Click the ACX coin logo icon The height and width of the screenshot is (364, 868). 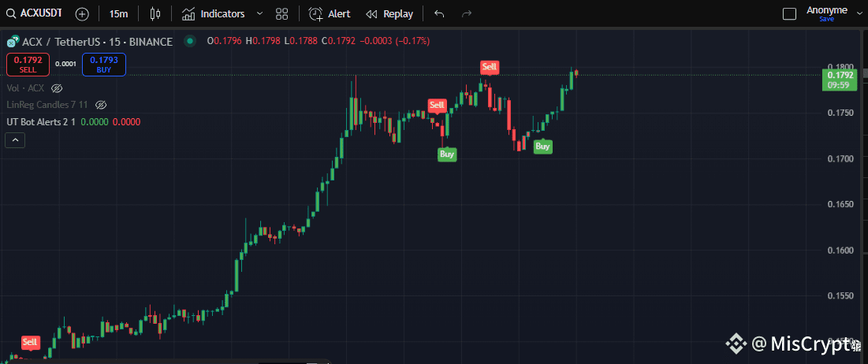tap(12, 42)
